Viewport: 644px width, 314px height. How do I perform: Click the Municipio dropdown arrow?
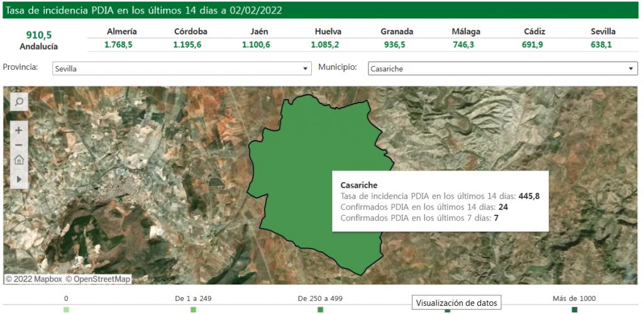(631, 68)
